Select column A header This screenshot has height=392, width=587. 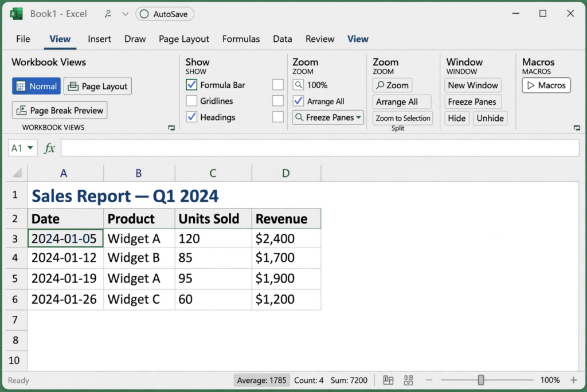[65, 173]
